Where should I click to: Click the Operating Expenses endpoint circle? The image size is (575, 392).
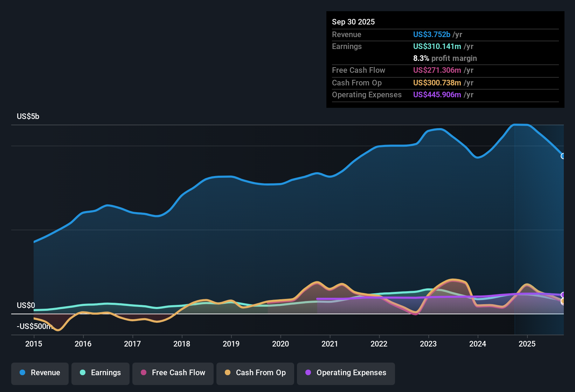[563, 295]
